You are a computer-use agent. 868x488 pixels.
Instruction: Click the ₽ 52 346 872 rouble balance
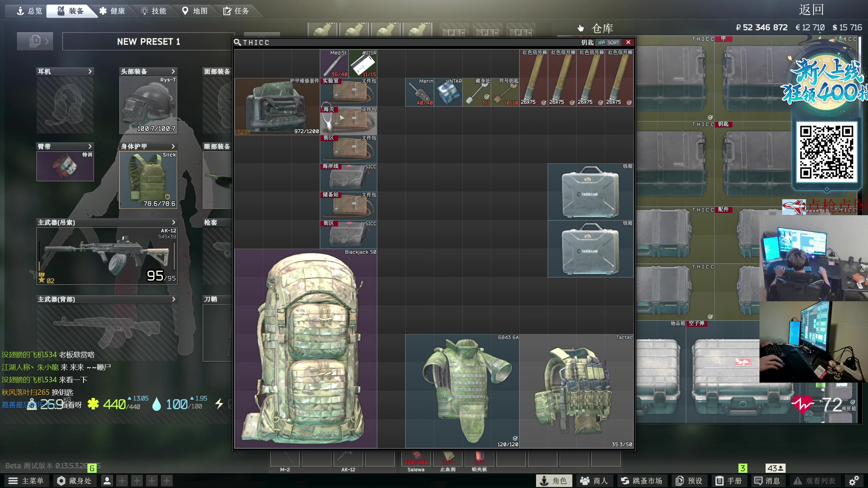(762, 27)
